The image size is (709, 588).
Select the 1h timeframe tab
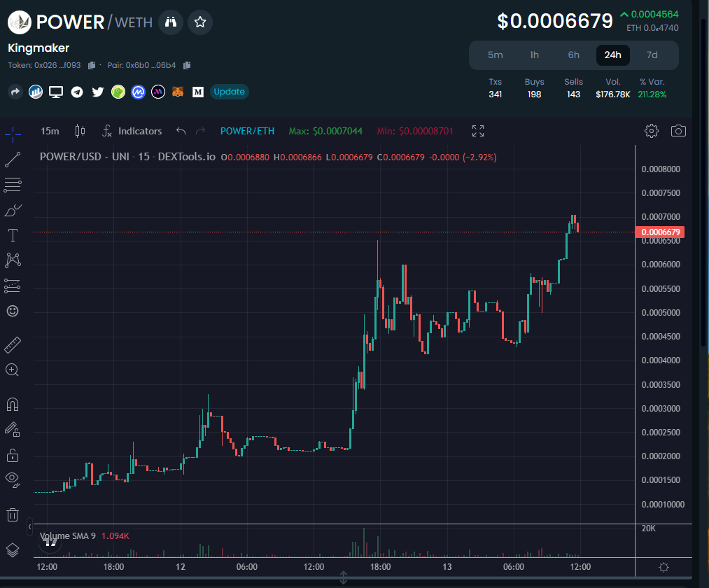(534, 55)
